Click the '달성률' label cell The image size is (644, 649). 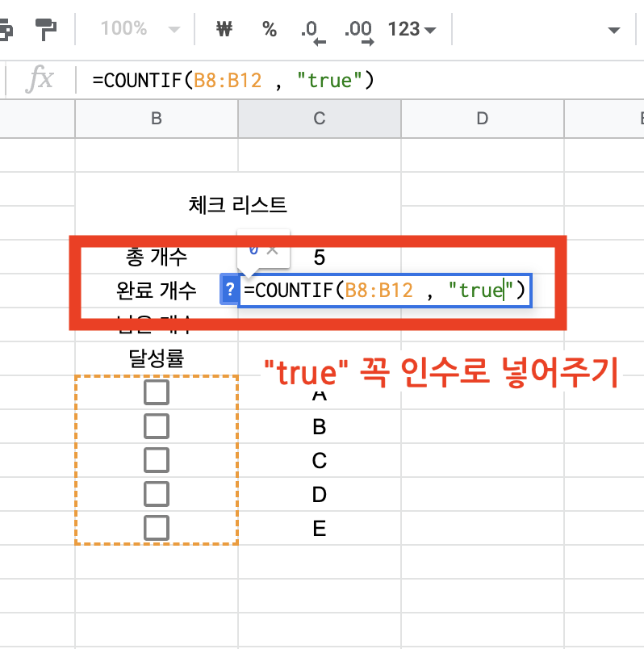pyautogui.click(x=157, y=358)
